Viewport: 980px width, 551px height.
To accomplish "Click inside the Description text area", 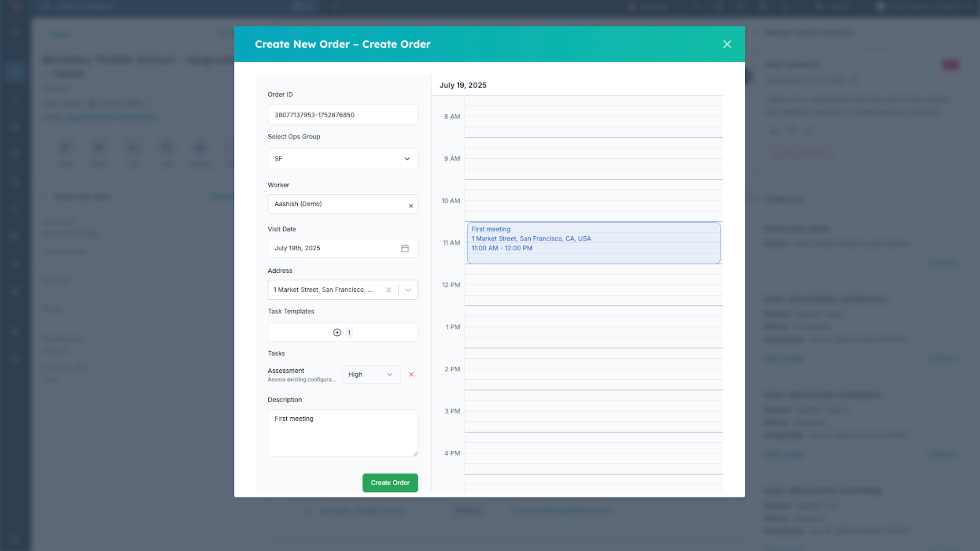I will pyautogui.click(x=342, y=433).
